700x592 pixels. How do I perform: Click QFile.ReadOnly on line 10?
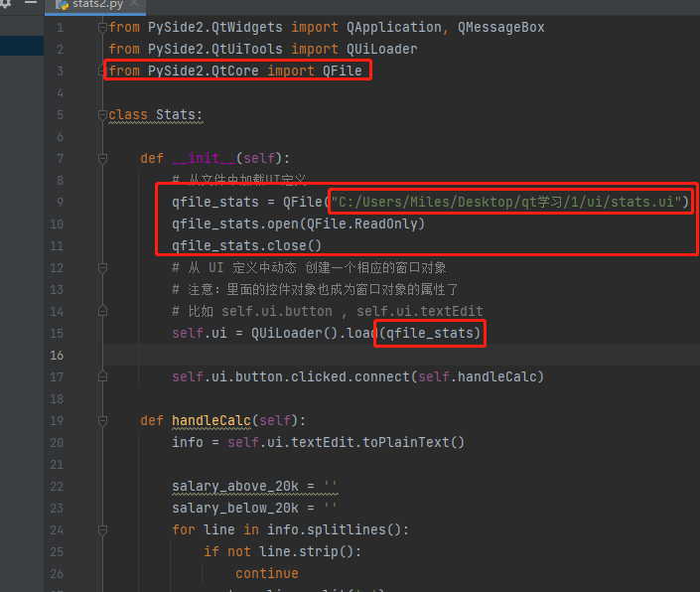(x=361, y=224)
